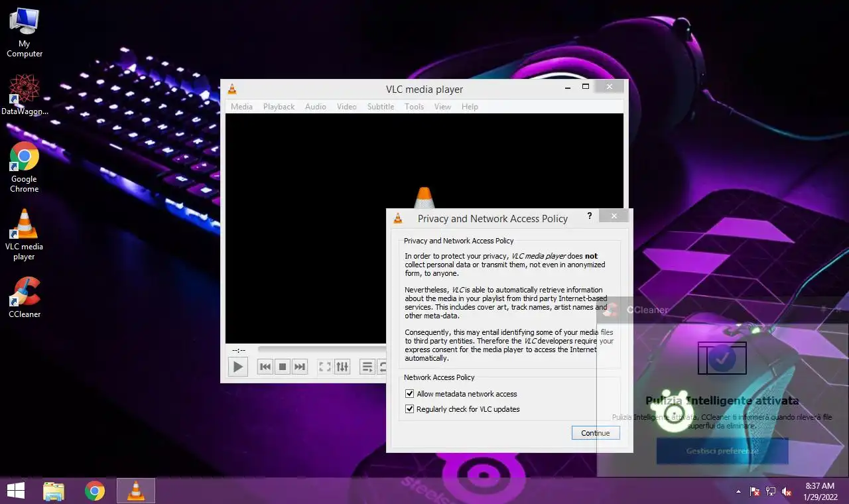Uncheck Regularly check for VLC updates
The image size is (849, 504).
410,409
